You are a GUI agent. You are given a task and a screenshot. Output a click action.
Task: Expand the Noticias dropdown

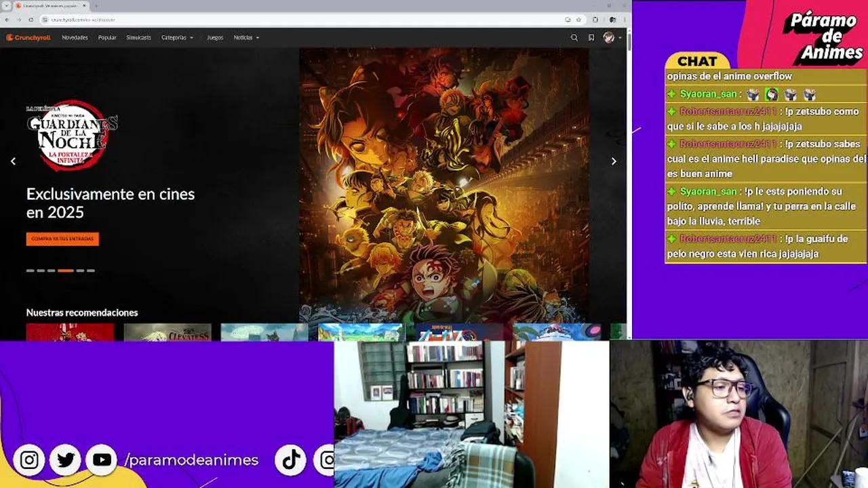(x=246, y=38)
